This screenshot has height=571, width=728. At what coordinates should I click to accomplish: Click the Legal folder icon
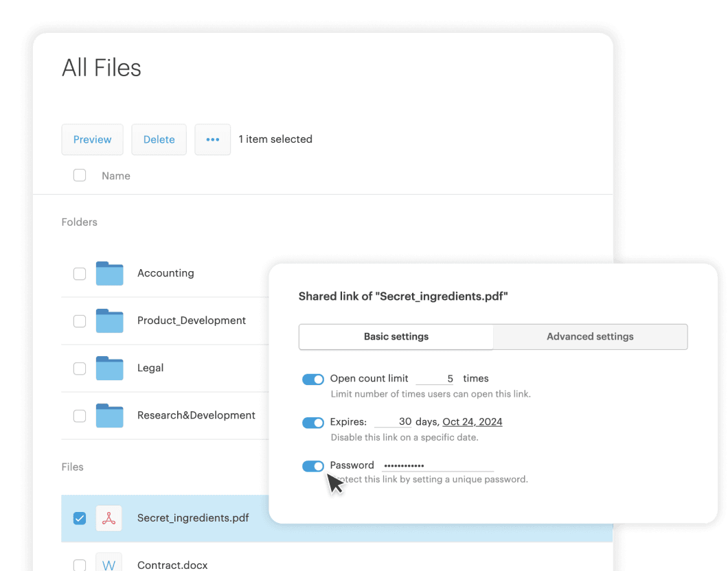tap(110, 368)
